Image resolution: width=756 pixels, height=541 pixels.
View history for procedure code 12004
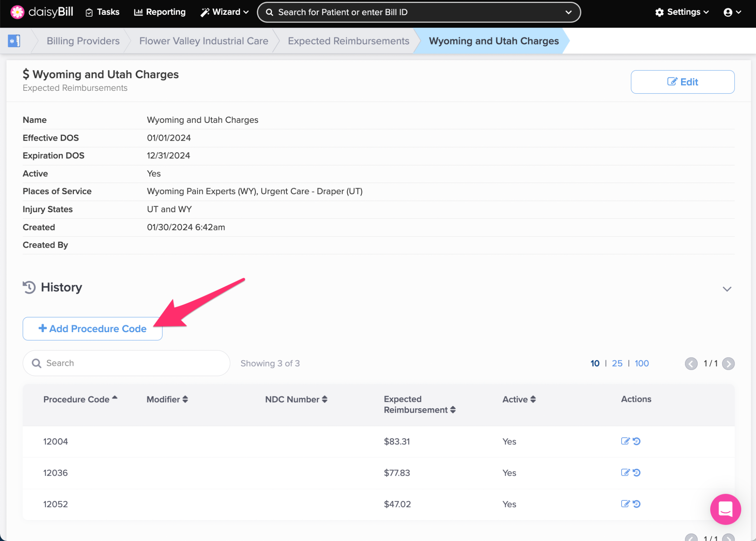click(637, 441)
